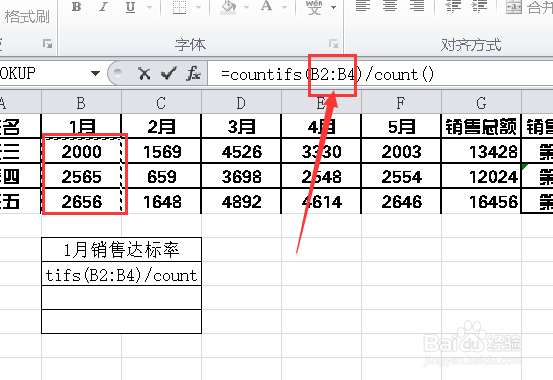Screen dimensions: 553x380
Task: Click Format Painter 格式刷
Action: coord(27,17)
